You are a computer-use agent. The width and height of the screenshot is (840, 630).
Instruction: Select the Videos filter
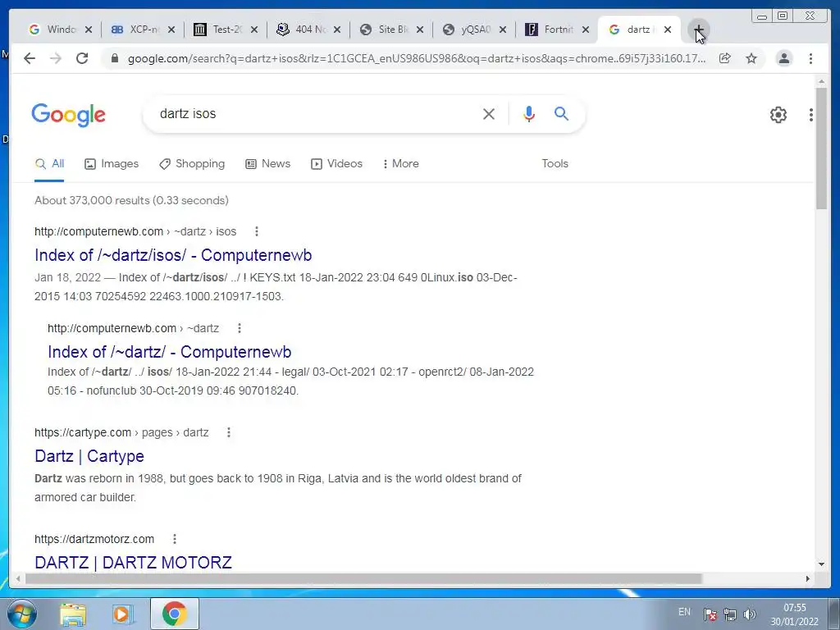tap(336, 164)
